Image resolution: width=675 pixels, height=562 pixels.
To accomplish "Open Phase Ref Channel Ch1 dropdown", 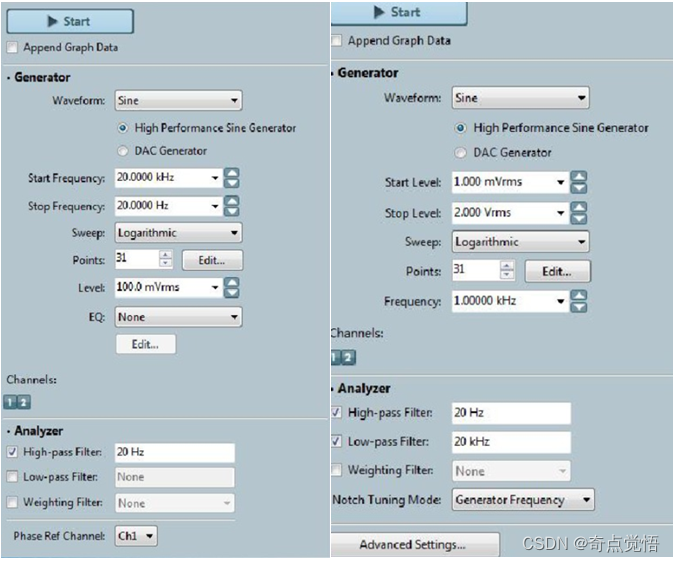I will [136, 536].
